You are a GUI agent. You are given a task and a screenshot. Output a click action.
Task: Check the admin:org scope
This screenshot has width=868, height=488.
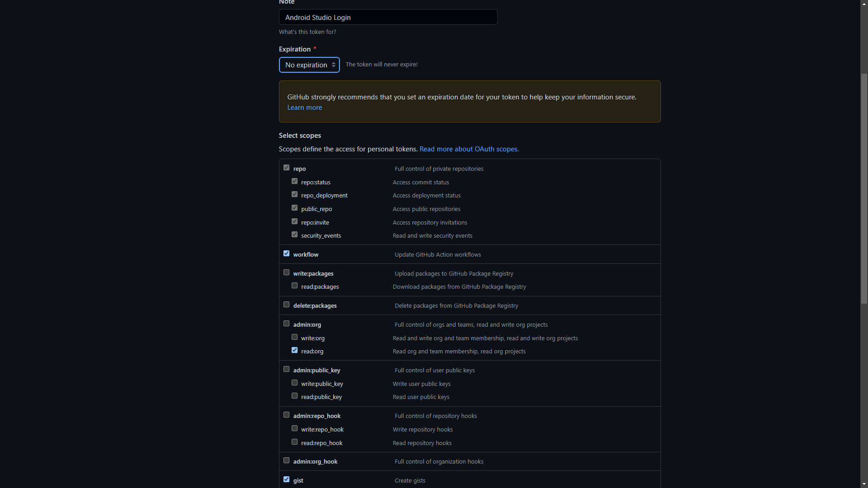(x=286, y=323)
